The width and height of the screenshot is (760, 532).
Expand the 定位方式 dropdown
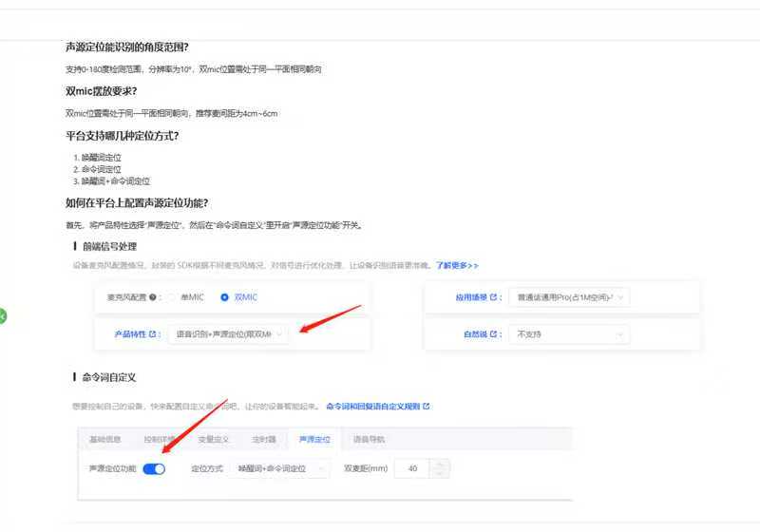pos(279,468)
